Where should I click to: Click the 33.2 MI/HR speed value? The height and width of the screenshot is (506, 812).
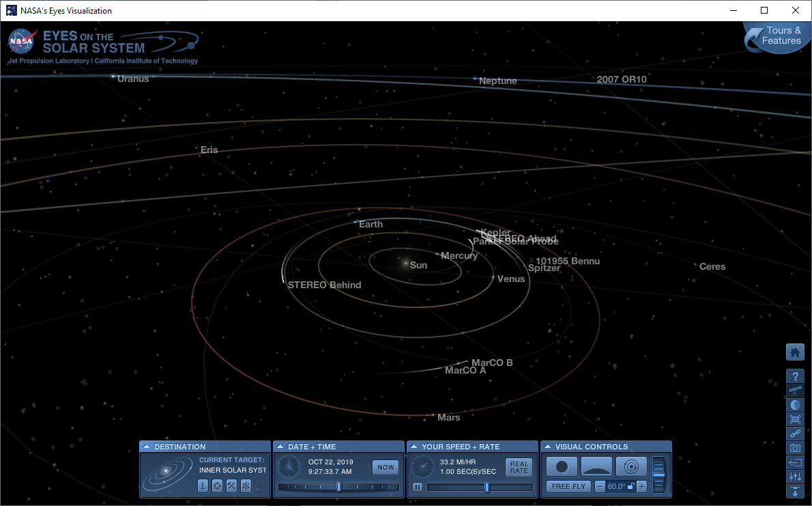coord(458,462)
